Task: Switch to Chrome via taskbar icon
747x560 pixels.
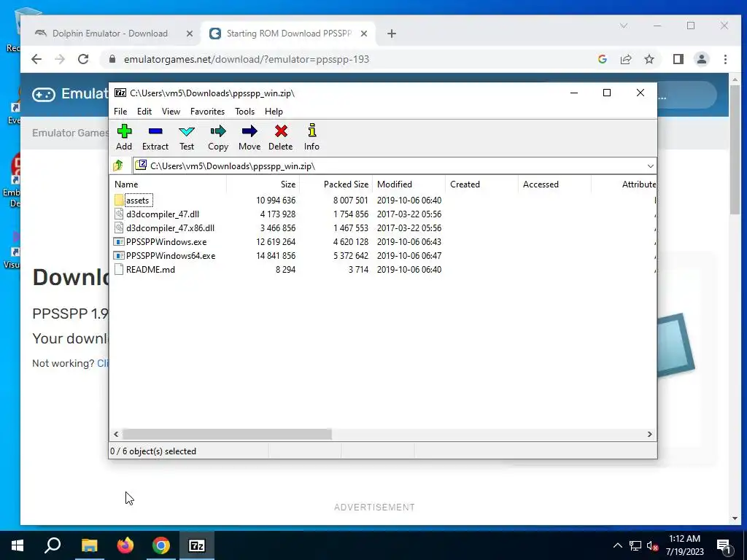Action: [x=161, y=545]
